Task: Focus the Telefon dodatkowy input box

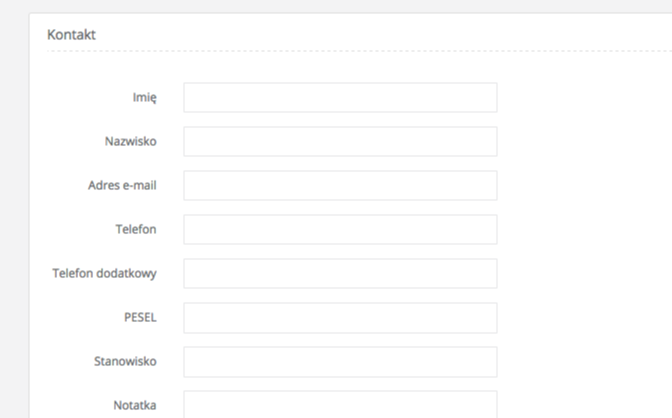Action: [340, 274]
